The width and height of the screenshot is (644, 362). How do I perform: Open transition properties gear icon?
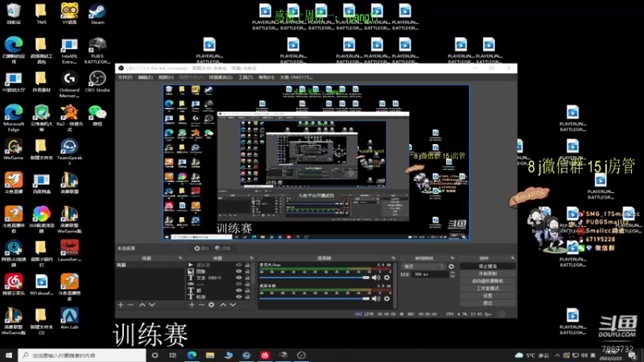pyautogui.click(x=451, y=266)
